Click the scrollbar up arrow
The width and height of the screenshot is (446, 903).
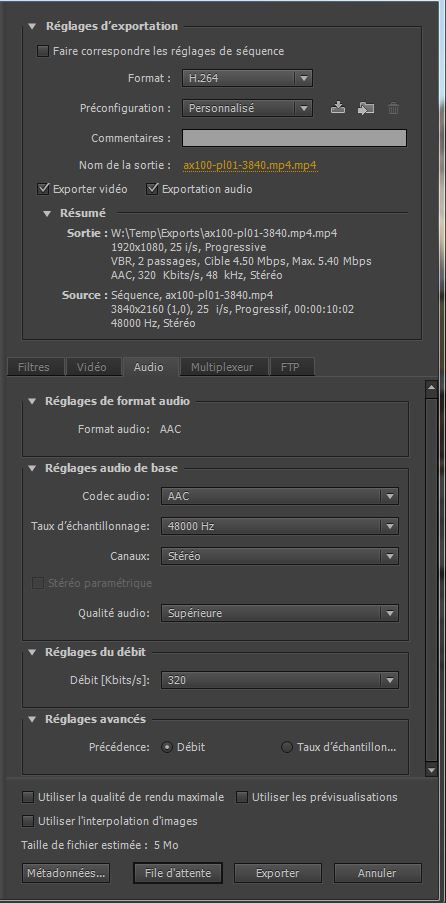point(431,390)
